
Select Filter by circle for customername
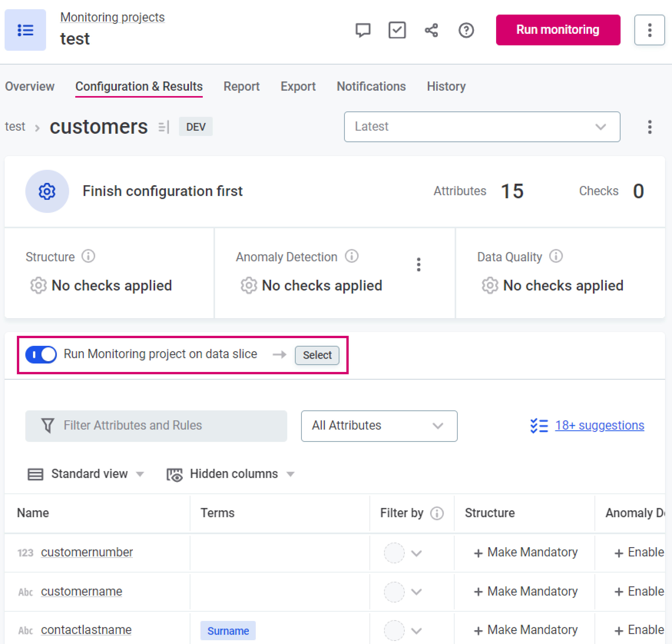click(x=394, y=592)
